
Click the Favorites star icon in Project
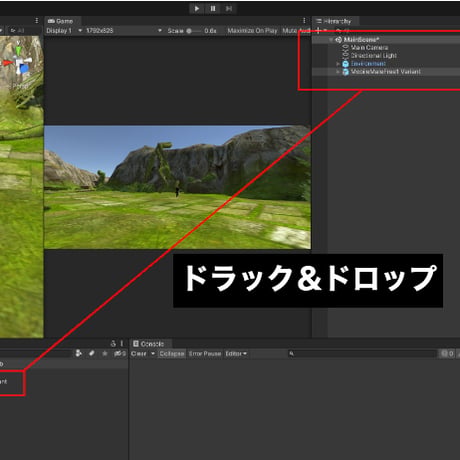[x=105, y=353]
